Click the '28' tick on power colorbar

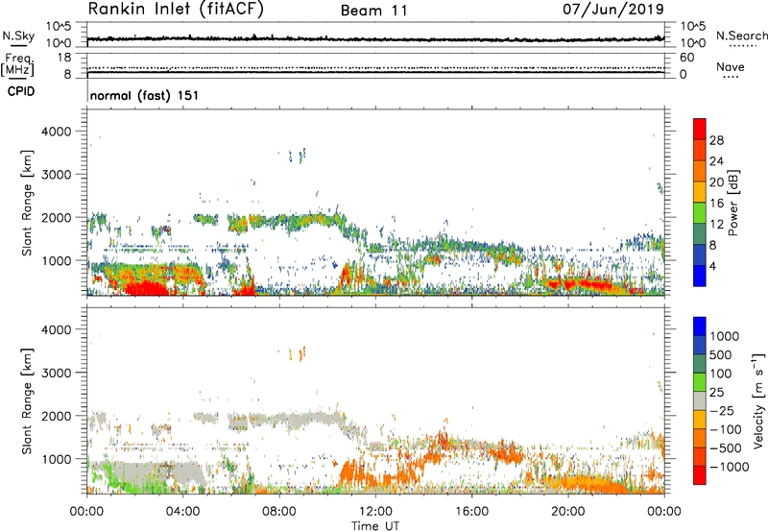click(716, 140)
